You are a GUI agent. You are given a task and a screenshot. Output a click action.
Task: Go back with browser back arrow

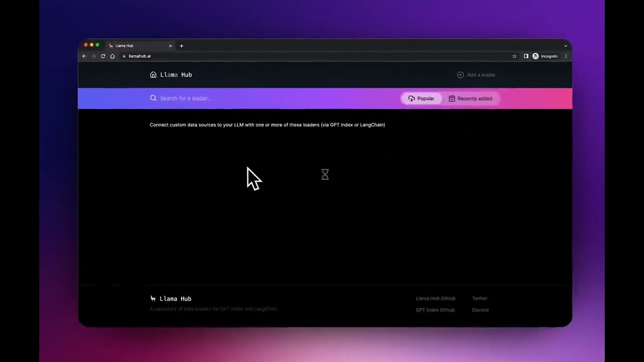point(84,56)
